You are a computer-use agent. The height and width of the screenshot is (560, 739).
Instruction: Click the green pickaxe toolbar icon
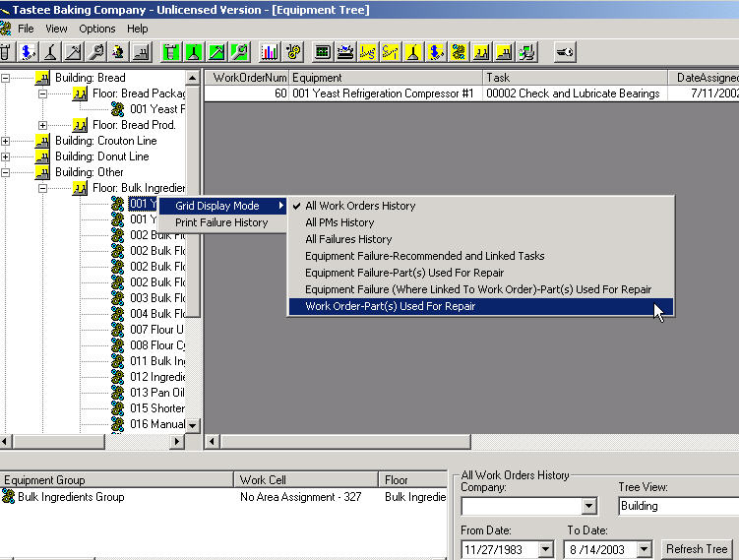216,52
